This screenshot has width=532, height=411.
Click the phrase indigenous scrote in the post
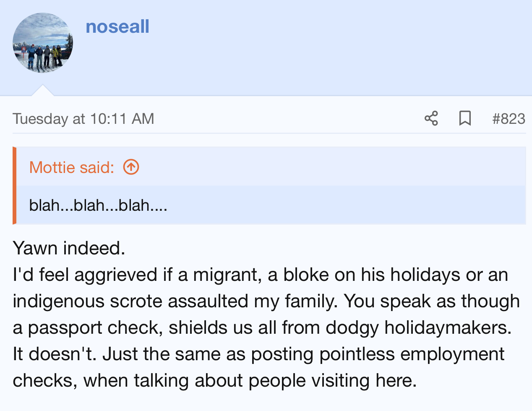87,301
